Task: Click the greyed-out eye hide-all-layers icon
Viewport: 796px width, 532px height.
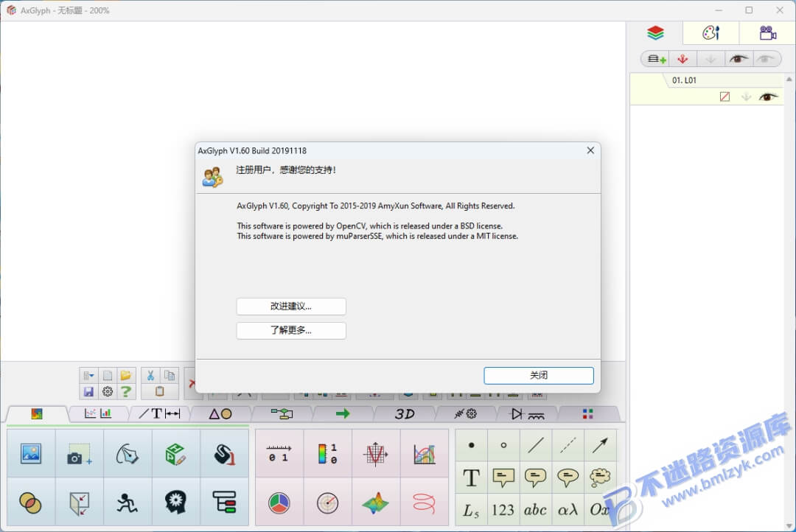Action: pos(766,60)
